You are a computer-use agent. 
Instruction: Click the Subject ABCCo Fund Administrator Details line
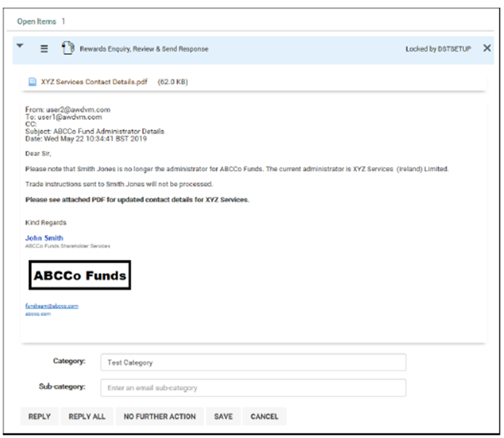[95, 131]
